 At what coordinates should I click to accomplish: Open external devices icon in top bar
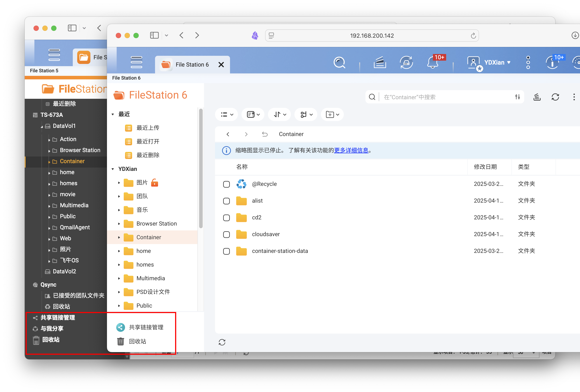(406, 62)
